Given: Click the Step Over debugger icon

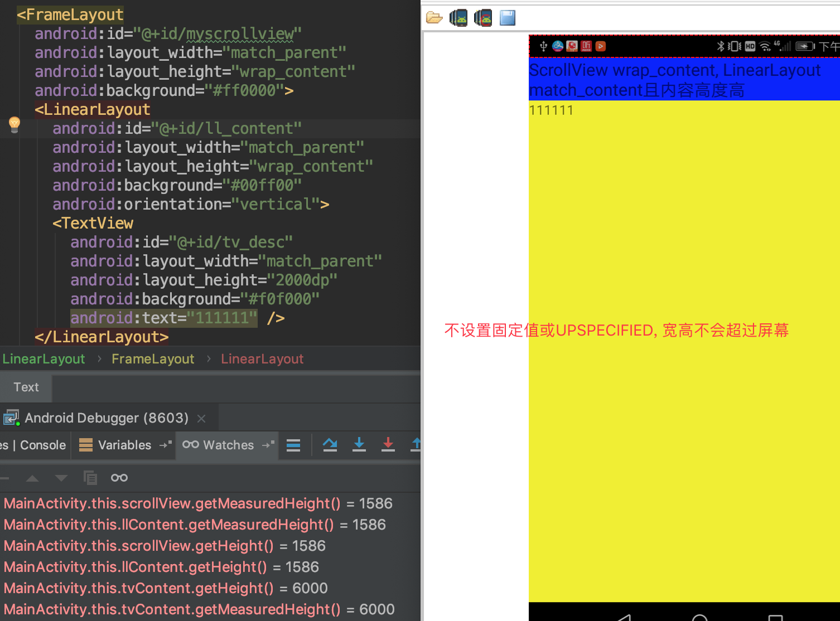Looking at the screenshot, I should [x=330, y=444].
